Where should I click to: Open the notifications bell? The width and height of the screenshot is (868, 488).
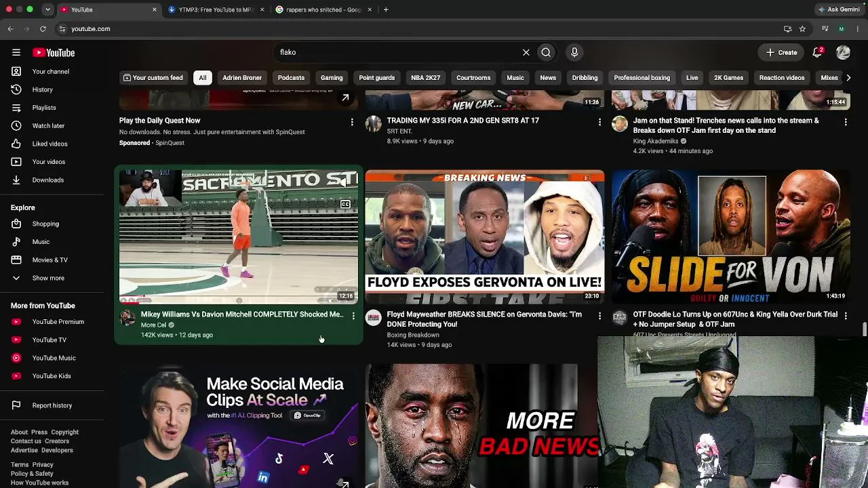(x=818, y=52)
